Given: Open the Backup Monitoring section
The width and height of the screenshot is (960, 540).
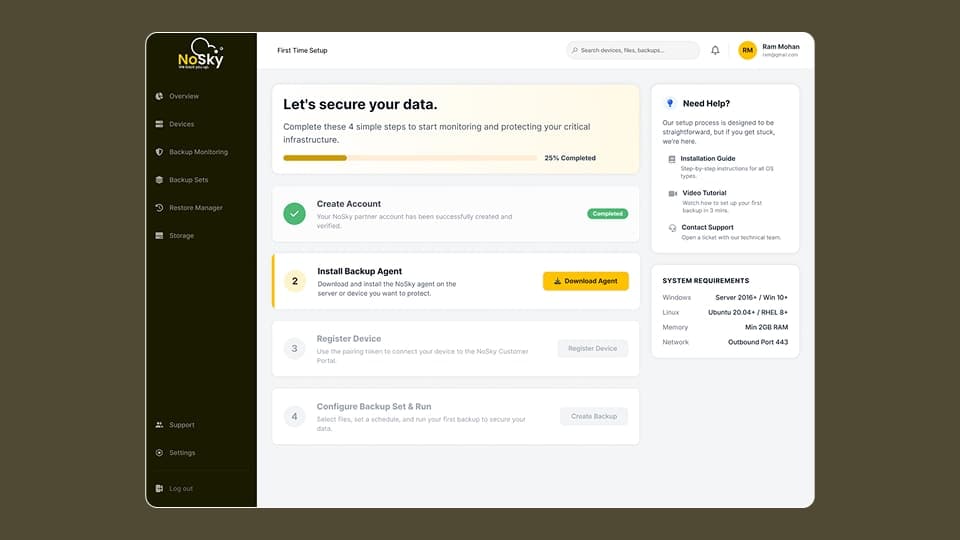Looking at the screenshot, I should (x=197, y=152).
